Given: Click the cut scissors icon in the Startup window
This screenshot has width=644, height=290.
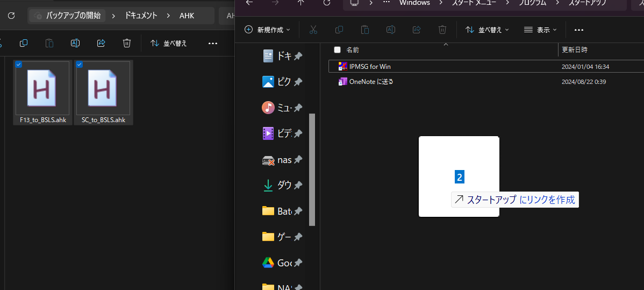Looking at the screenshot, I should point(313,30).
